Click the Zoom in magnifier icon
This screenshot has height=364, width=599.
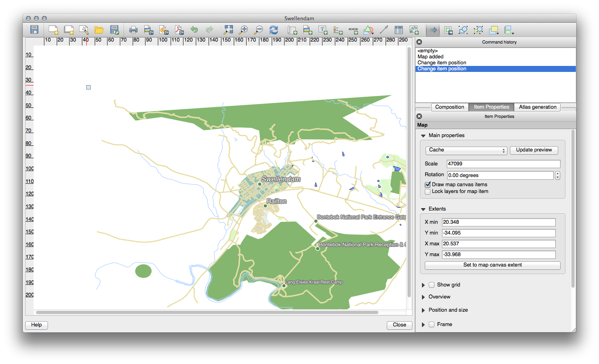pos(243,30)
